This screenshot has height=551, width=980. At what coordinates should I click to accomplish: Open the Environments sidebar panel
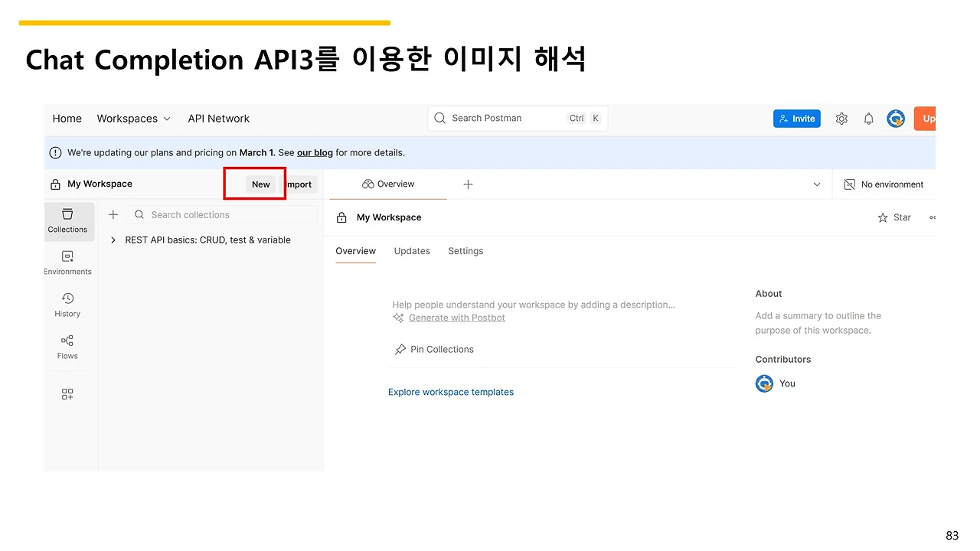[x=67, y=262]
